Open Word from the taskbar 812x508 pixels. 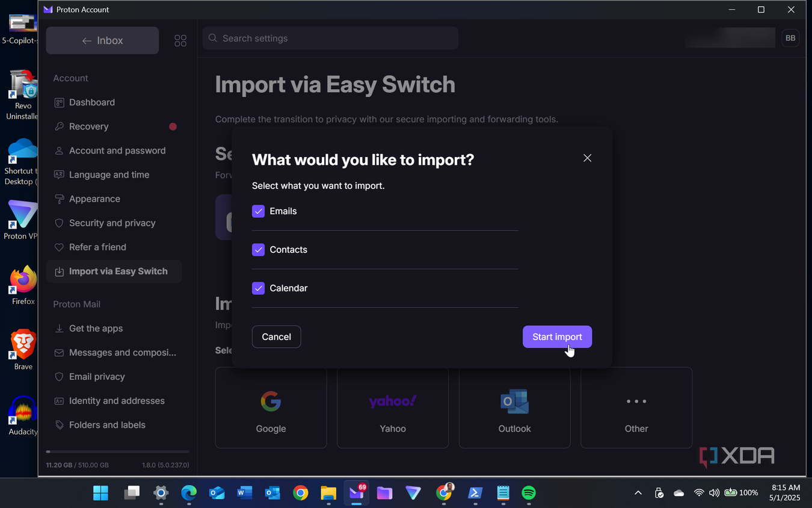click(244, 493)
